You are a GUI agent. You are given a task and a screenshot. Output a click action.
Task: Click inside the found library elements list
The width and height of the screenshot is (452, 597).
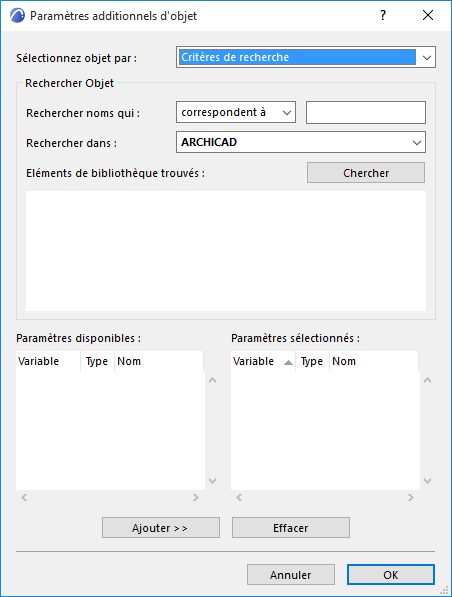tap(226, 251)
